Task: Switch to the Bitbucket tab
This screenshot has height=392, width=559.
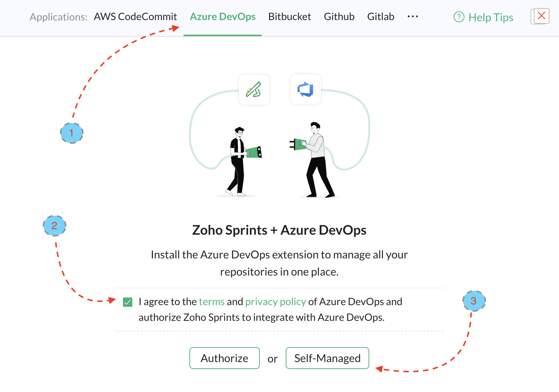Action: 290,17
